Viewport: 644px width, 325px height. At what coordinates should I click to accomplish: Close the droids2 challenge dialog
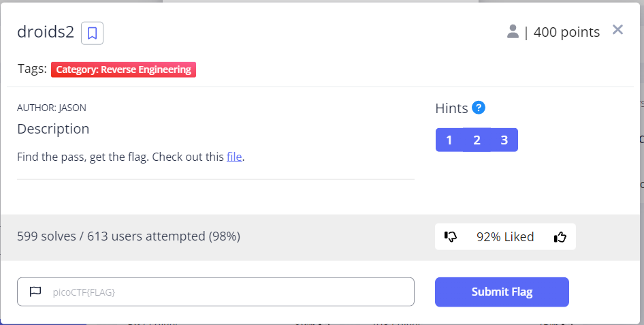pos(617,29)
